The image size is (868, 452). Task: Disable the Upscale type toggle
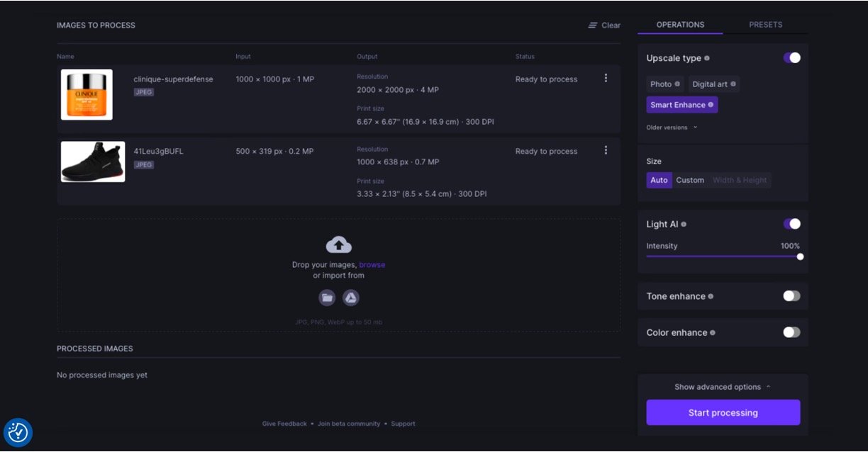[x=791, y=58]
